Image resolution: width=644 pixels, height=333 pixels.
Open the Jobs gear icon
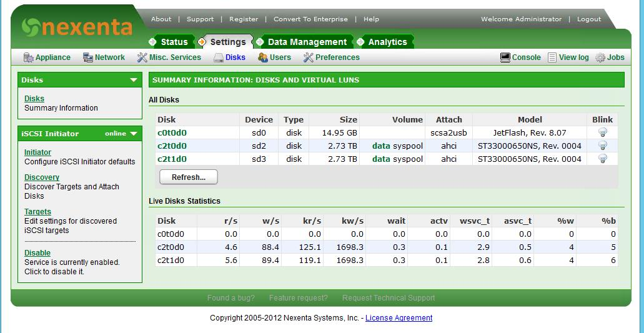[600, 57]
